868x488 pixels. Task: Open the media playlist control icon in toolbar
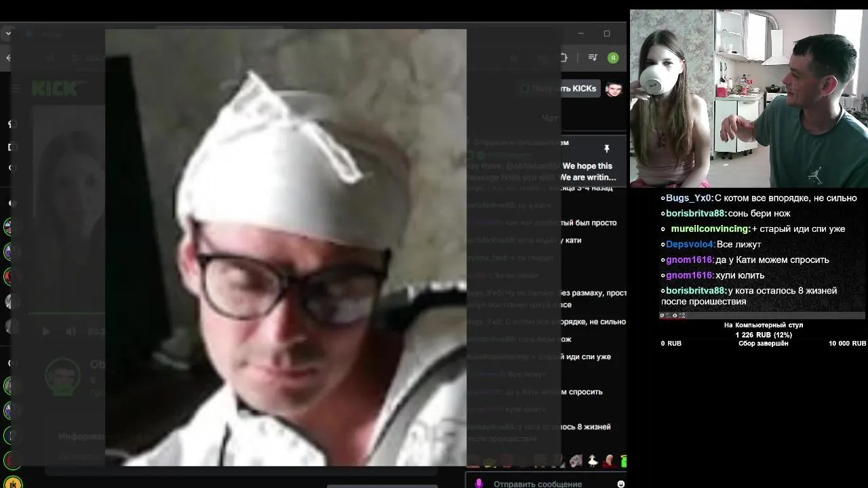click(592, 58)
